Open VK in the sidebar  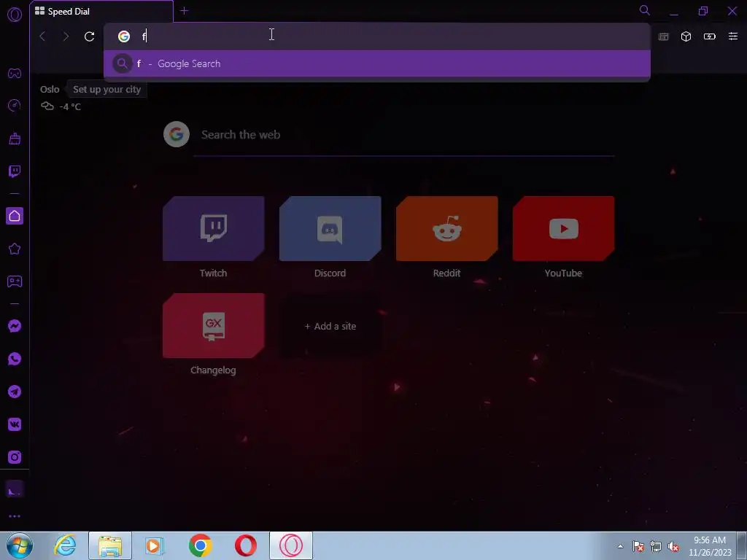[15, 424]
